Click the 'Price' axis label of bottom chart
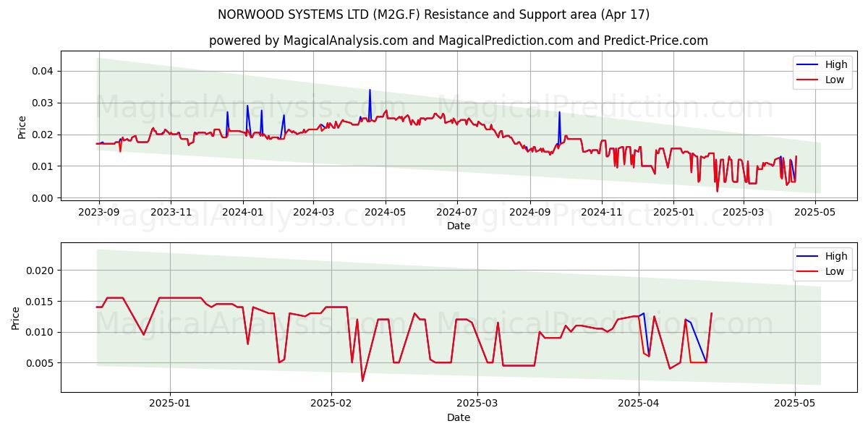The width and height of the screenshot is (868, 434). [x=16, y=318]
